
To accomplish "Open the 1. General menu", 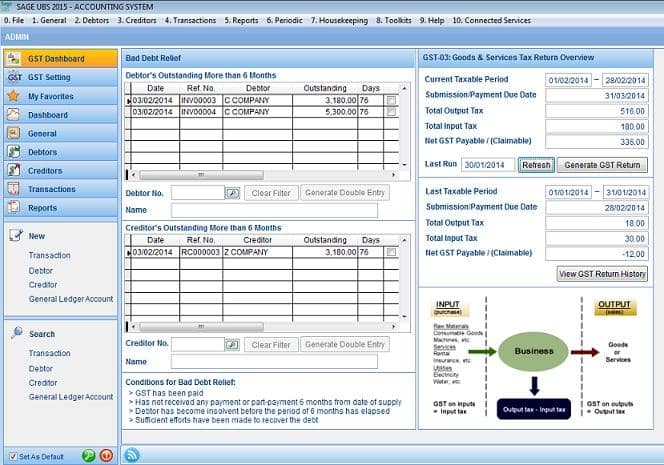I will [x=49, y=20].
